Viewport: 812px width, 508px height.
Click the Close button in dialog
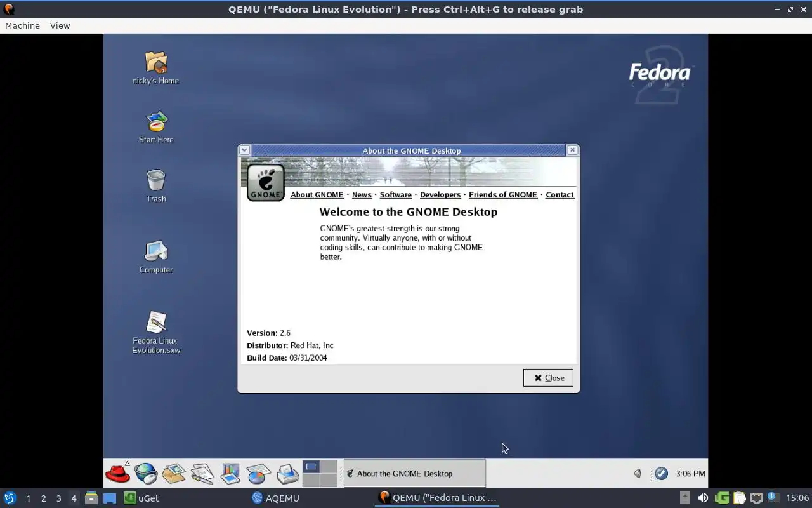(548, 378)
